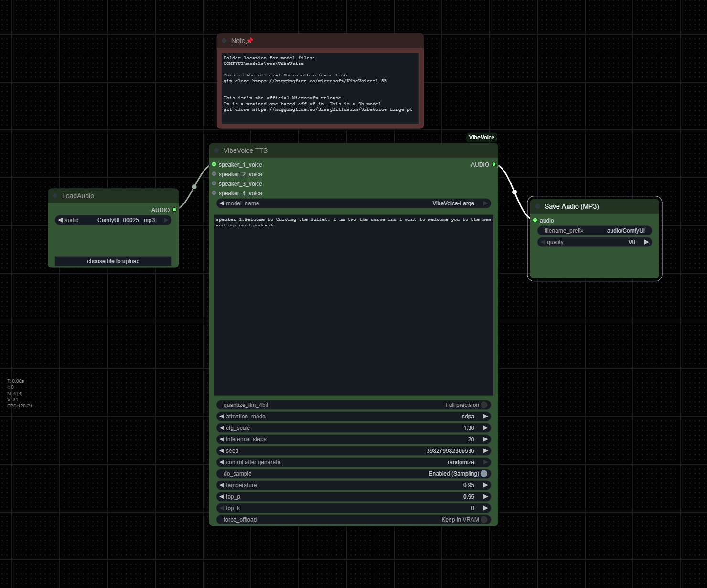Click the speaker_3_voice input socket

coord(214,183)
